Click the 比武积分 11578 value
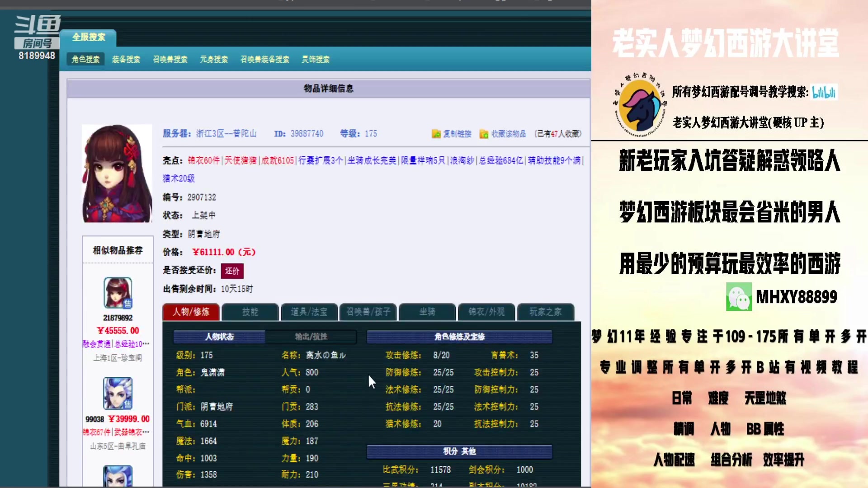Screen dimensions: 868x488 click(x=440, y=470)
